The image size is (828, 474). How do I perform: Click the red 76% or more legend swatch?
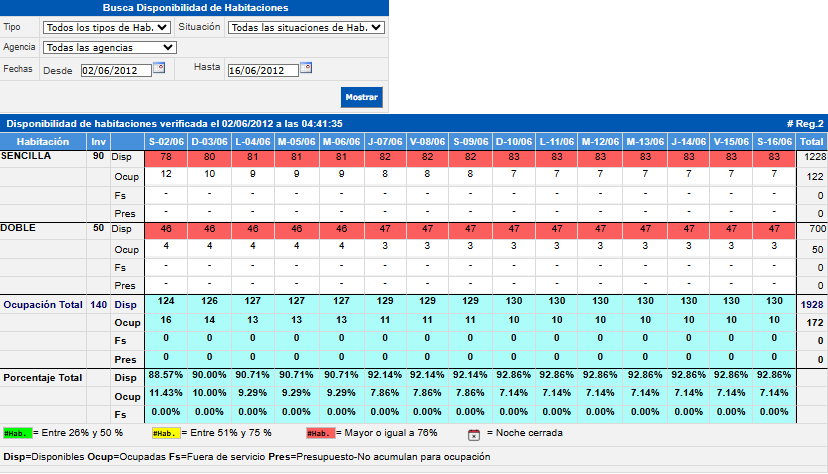[x=319, y=434]
